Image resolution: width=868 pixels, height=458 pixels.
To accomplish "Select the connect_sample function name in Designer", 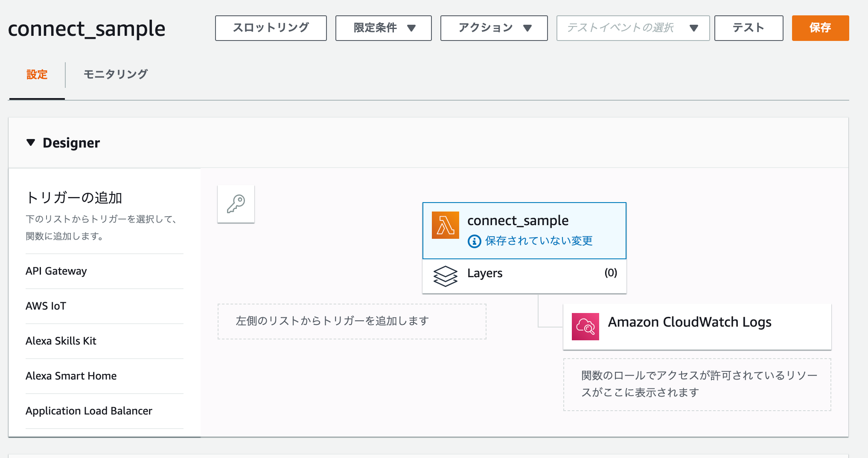I will (x=518, y=220).
